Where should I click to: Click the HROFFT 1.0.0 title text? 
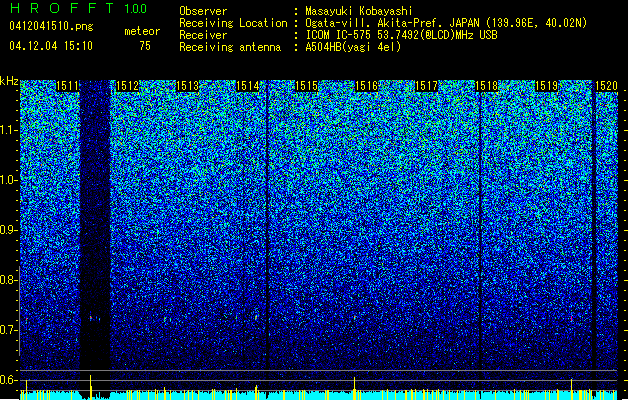point(78,8)
